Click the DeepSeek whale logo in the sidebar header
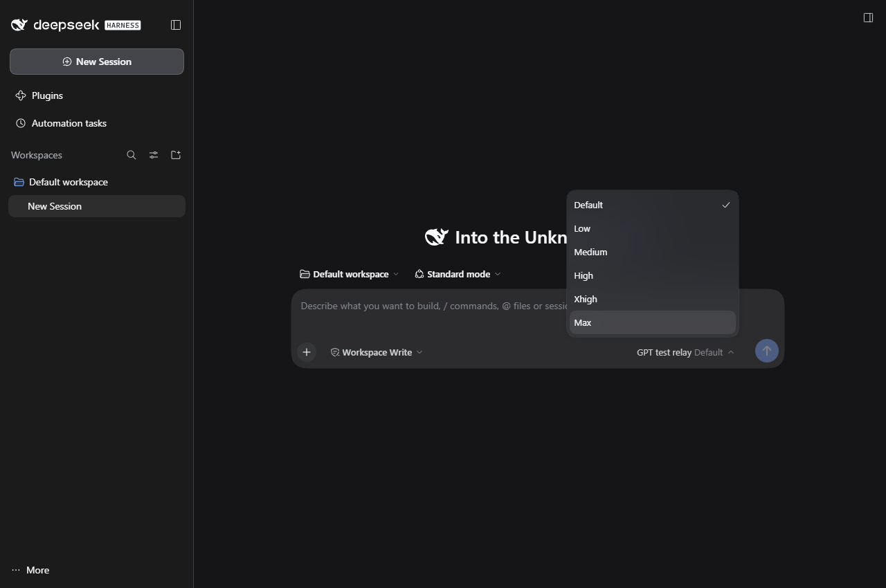The height and width of the screenshot is (588, 886). [19, 25]
